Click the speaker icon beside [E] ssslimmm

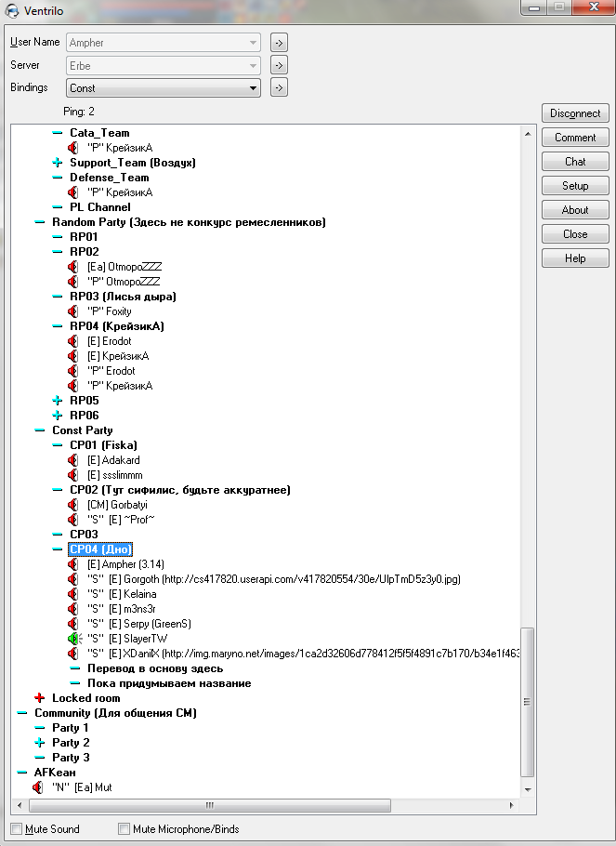coord(72,475)
